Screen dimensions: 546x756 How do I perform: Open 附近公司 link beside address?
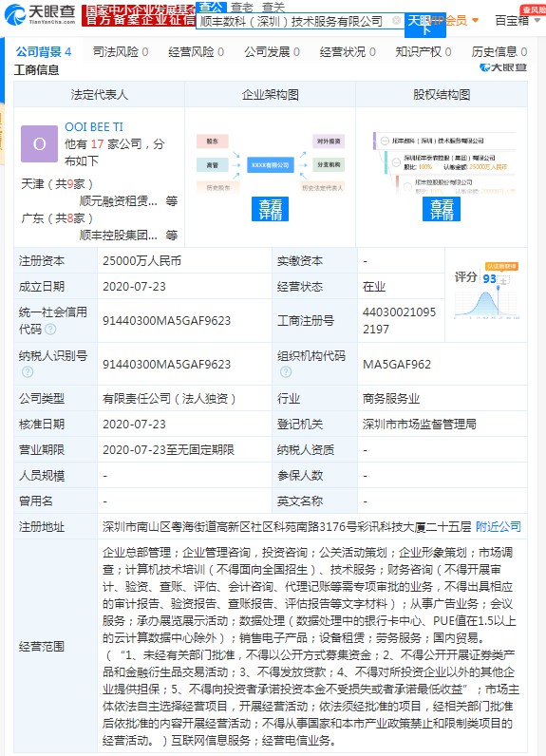point(499,526)
